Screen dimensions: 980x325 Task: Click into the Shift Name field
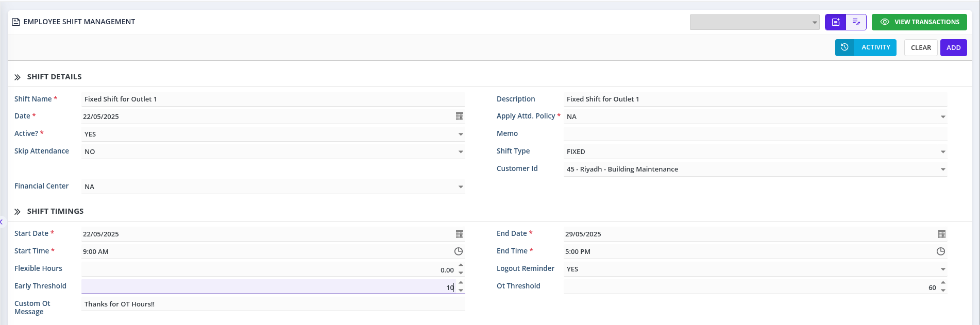[273, 99]
